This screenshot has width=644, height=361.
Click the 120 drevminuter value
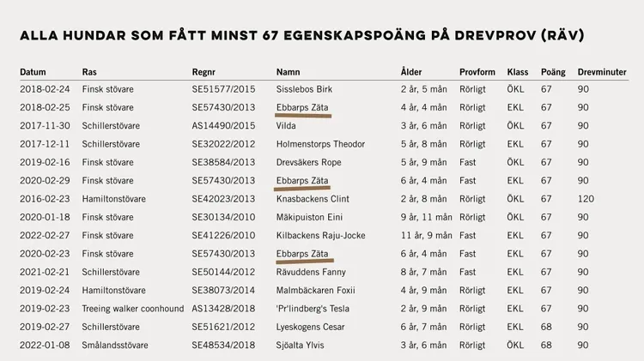585,199
